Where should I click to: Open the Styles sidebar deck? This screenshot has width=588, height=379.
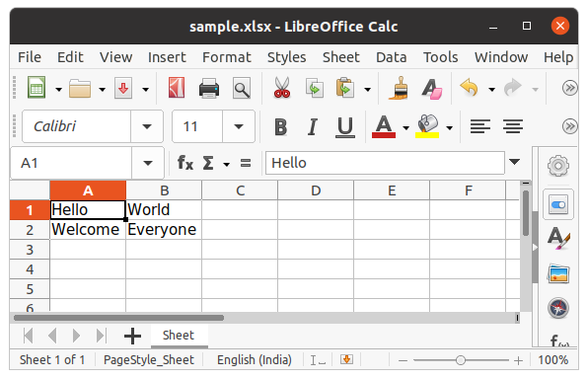[x=558, y=238]
